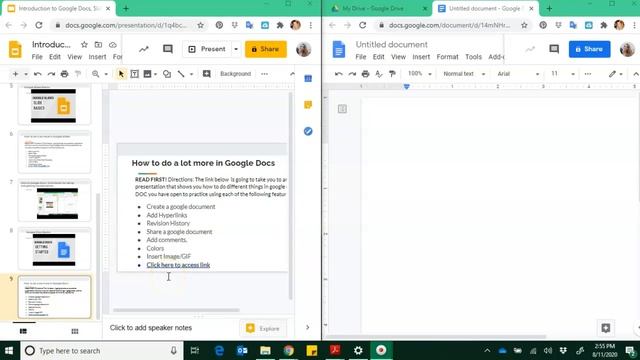The image size is (640, 360).
Task: Click the yellow Share button in Slides
Action: tap(266, 49)
